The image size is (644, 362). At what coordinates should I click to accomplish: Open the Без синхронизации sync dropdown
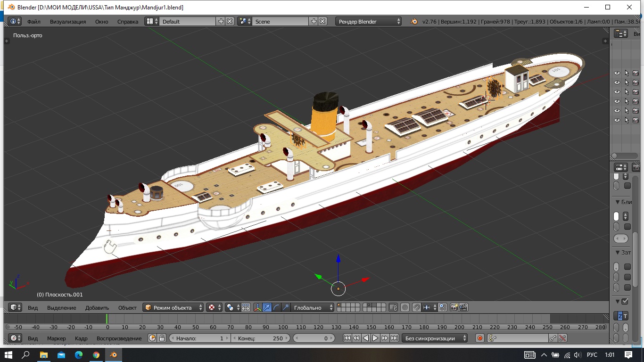pyautogui.click(x=435, y=338)
